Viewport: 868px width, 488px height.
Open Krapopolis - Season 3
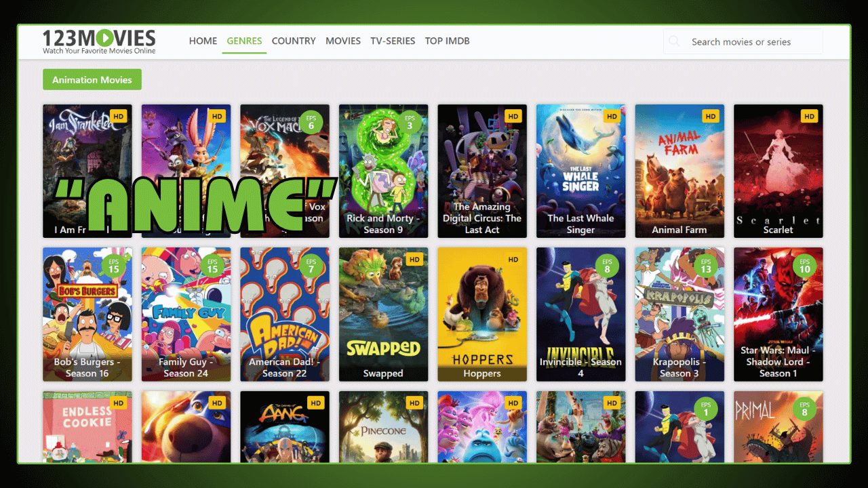pyautogui.click(x=679, y=367)
